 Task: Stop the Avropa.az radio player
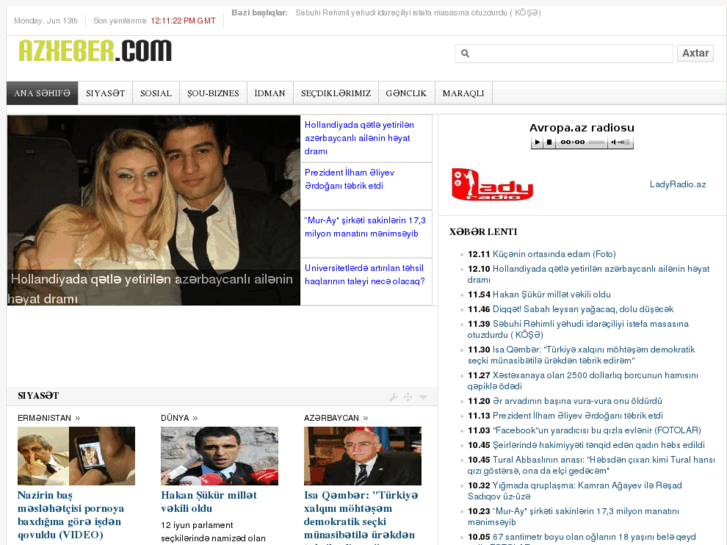(549, 142)
